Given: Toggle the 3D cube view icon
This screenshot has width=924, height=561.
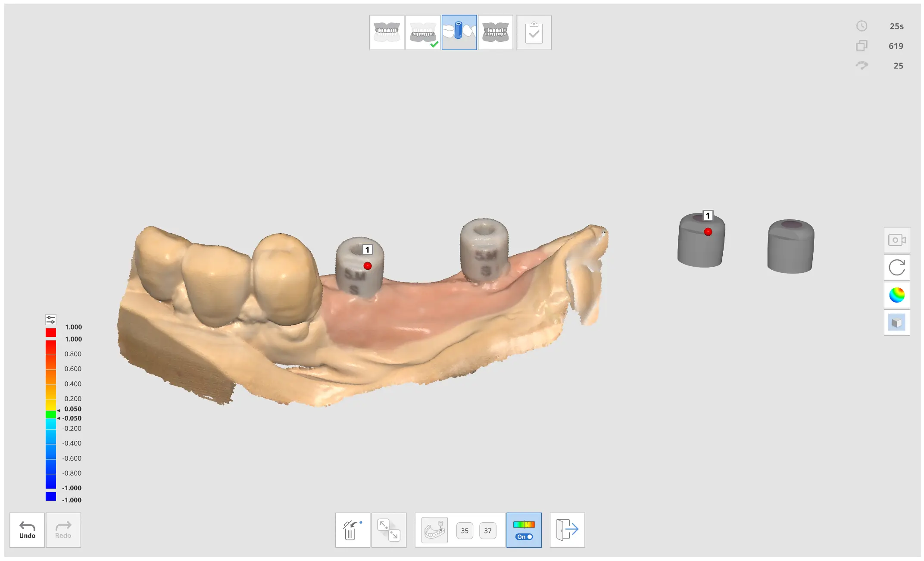Looking at the screenshot, I should point(897,323).
